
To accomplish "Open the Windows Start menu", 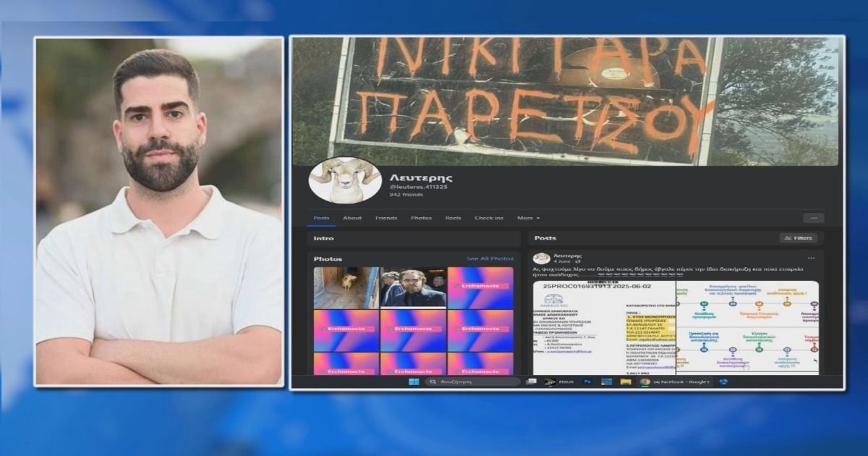I will pyautogui.click(x=414, y=381).
